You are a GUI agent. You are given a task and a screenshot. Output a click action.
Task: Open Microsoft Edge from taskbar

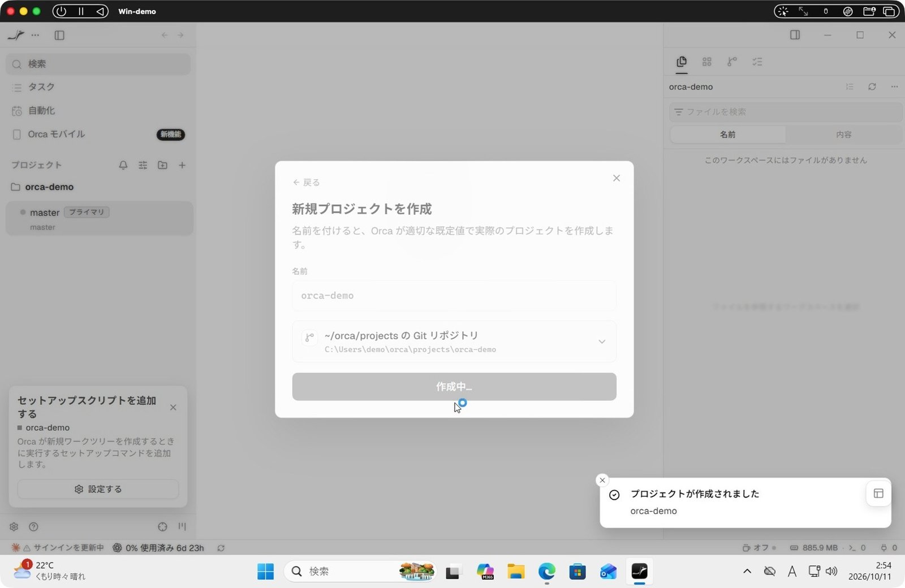[x=546, y=572]
